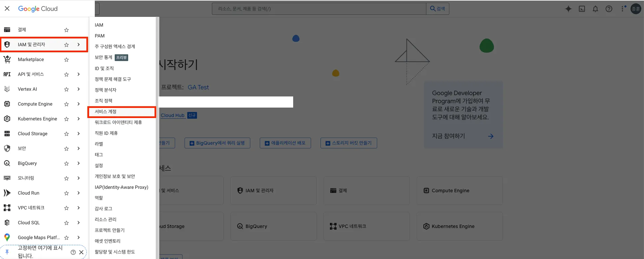Expand the Compute Engine submenu chevron

tap(79, 104)
